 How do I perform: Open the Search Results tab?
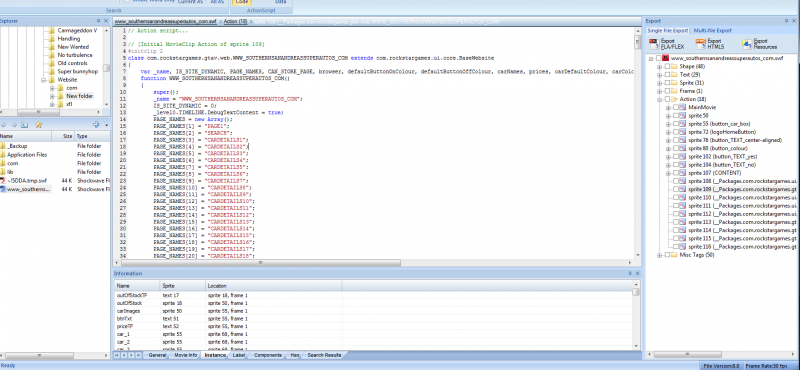[324, 355]
